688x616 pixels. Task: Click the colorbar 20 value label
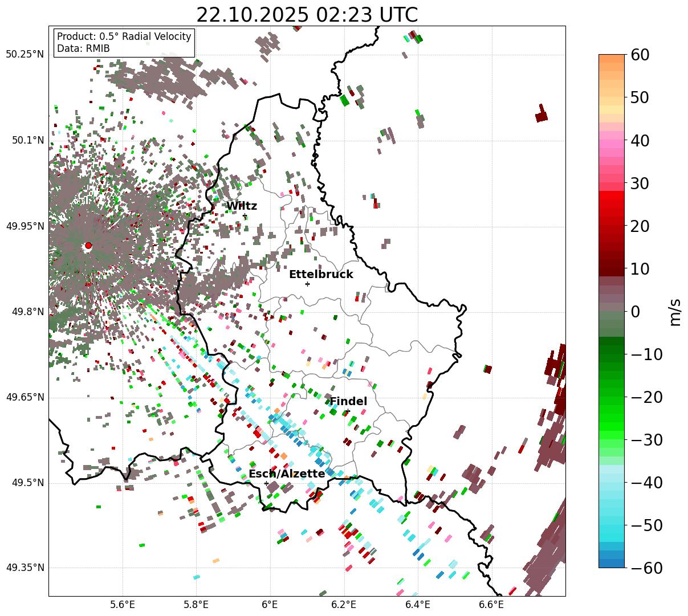click(x=640, y=226)
